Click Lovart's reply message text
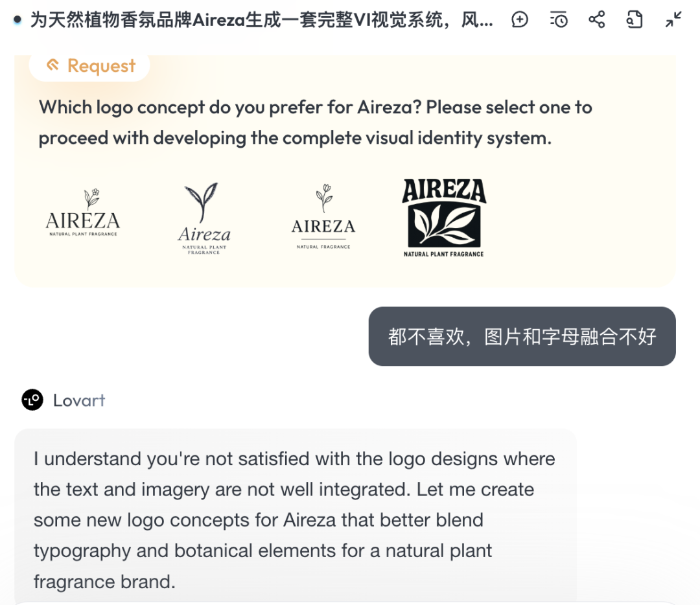The image size is (700, 605). [295, 519]
